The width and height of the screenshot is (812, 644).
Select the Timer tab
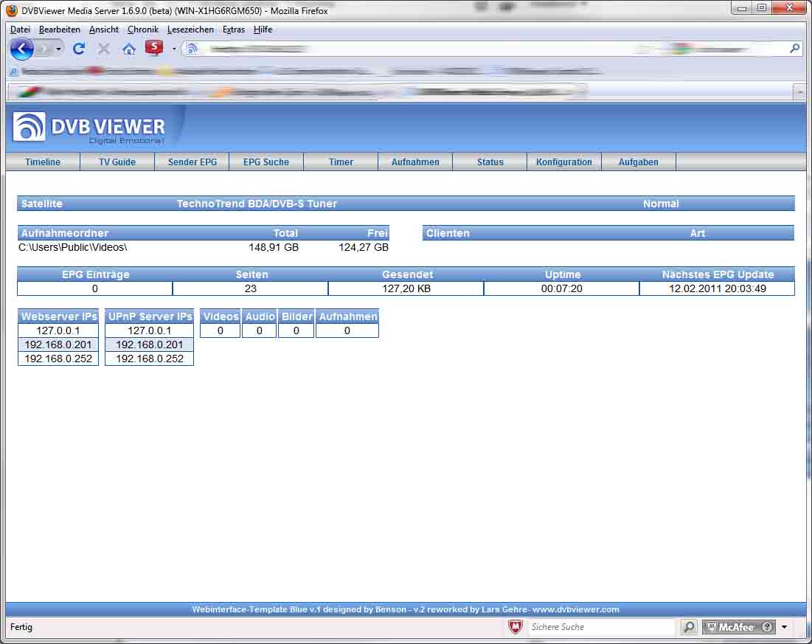(x=341, y=162)
